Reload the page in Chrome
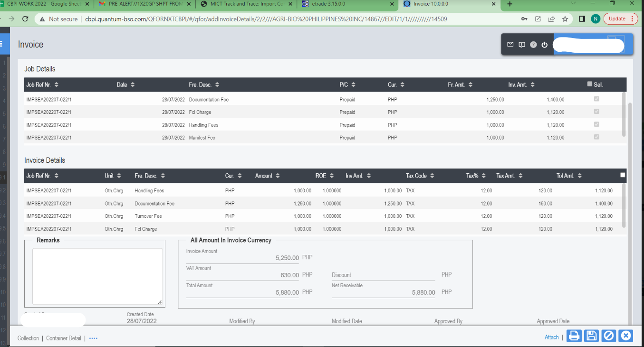Viewport: 644px width, 347px height. coord(25,19)
